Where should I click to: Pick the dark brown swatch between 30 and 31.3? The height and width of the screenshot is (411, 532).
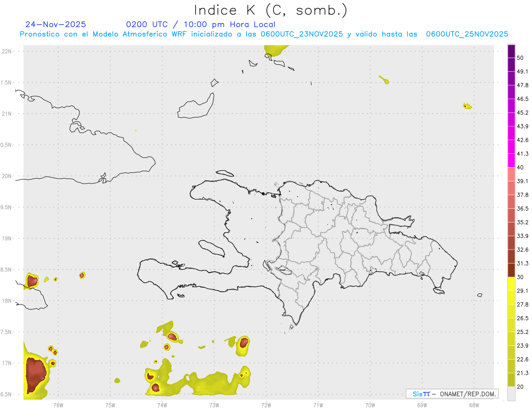tap(511, 270)
